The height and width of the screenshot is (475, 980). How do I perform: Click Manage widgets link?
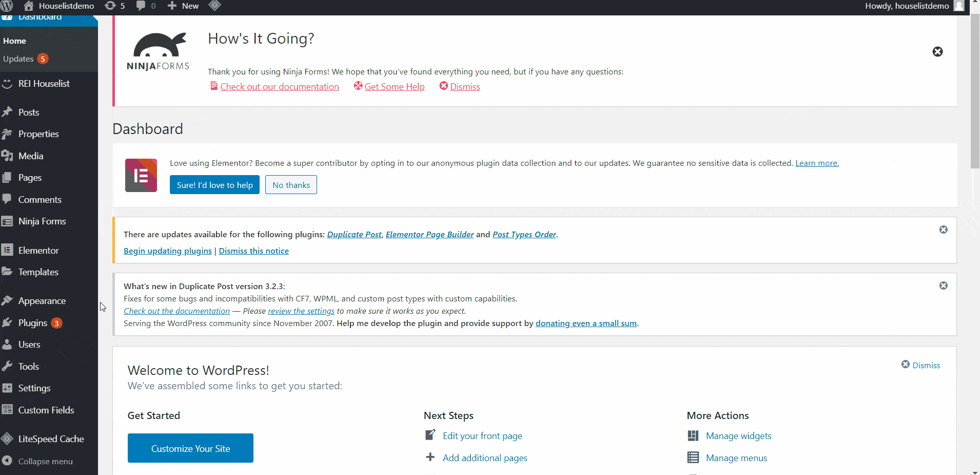(x=738, y=436)
